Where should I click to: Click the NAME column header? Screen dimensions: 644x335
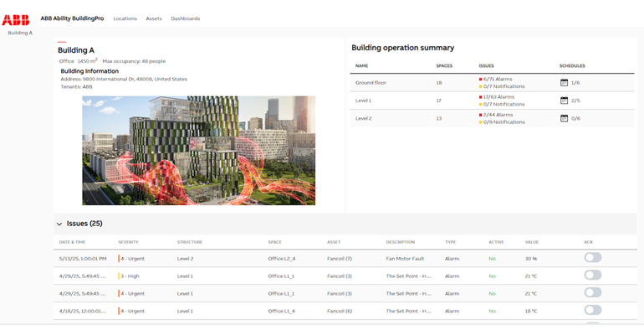[362, 66]
